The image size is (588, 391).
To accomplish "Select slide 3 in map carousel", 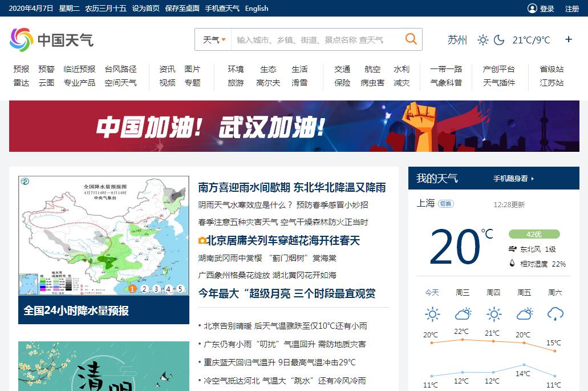I will [x=156, y=289].
